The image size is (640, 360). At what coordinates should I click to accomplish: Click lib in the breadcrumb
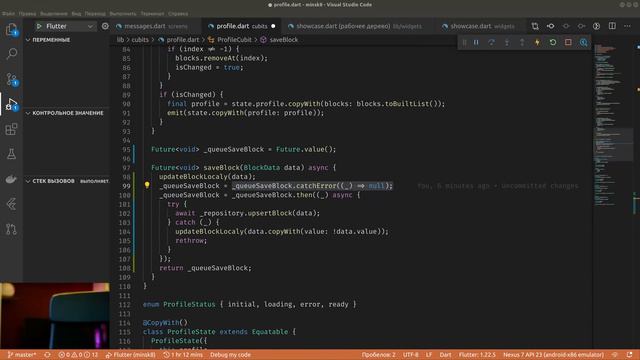[x=120, y=40]
